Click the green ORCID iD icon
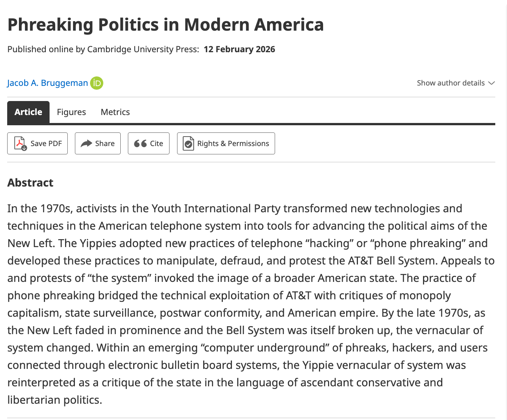The image size is (507, 420). [x=96, y=83]
